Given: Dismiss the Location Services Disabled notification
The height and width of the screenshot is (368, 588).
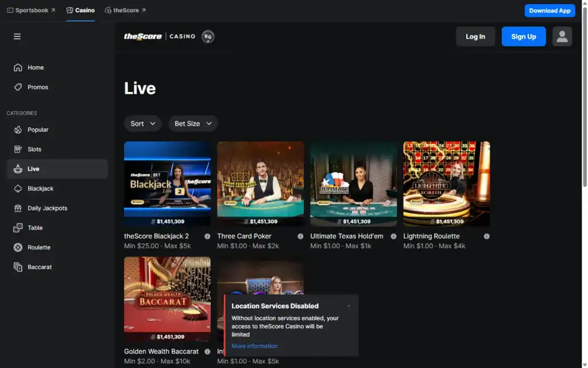Looking at the screenshot, I should [x=349, y=306].
